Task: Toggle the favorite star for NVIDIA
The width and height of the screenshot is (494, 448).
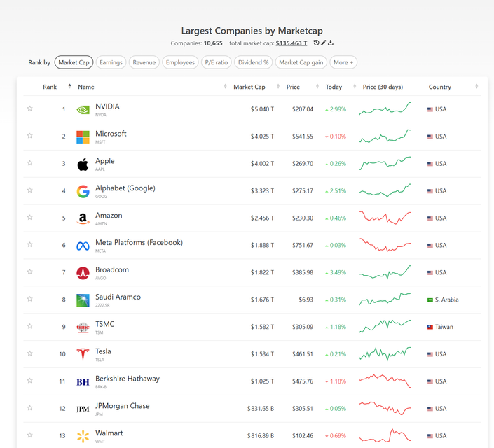Action: pyautogui.click(x=30, y=109)
